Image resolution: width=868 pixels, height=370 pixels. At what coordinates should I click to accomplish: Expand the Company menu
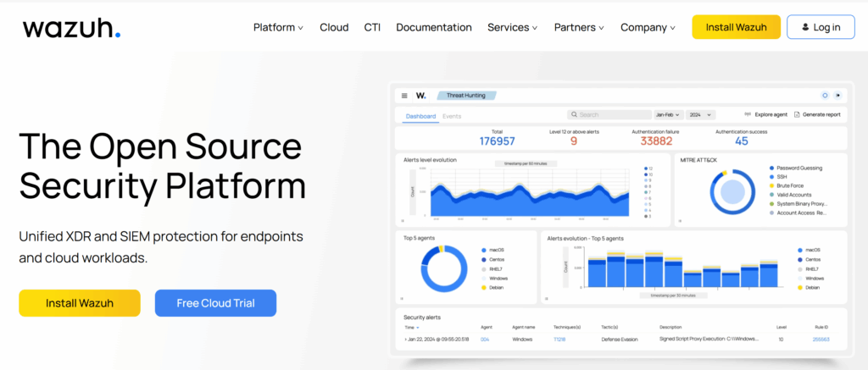point(648,28)
